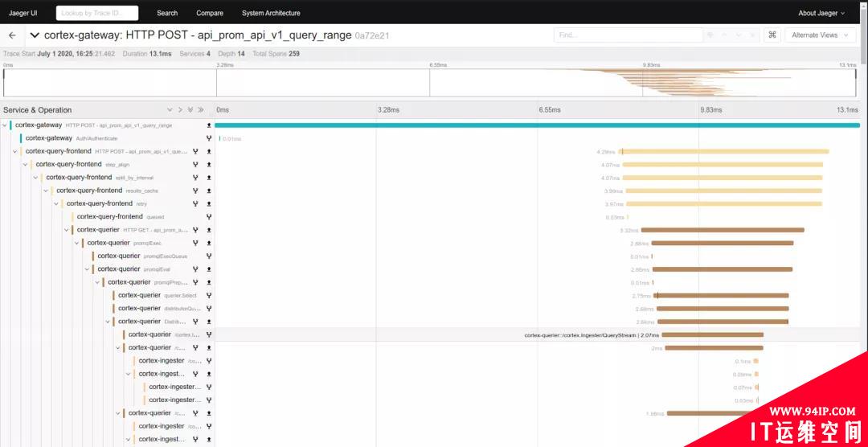The image size is (868, 447).
Task: Click fork icon on results_cache row
Action: click(x=195, y=191)
